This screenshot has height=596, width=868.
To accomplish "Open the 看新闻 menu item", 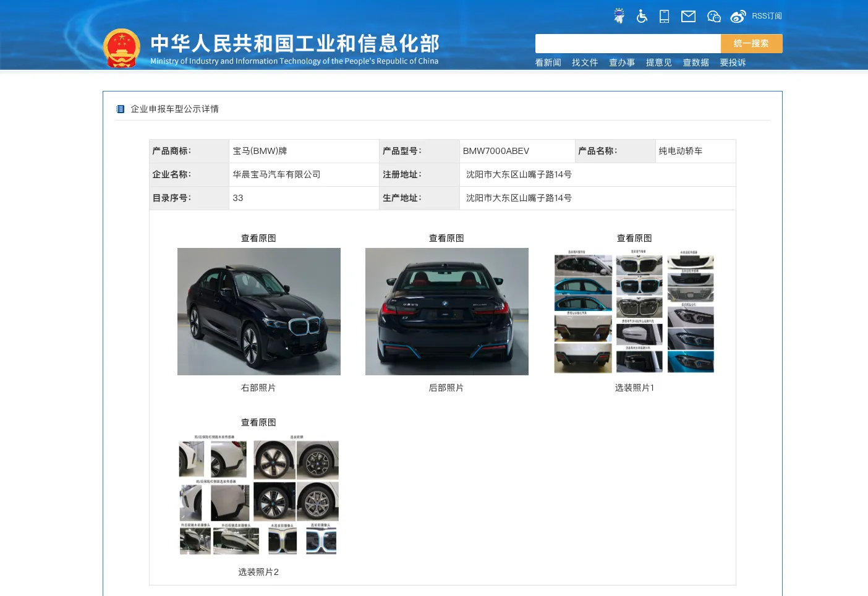I will 548,62.
